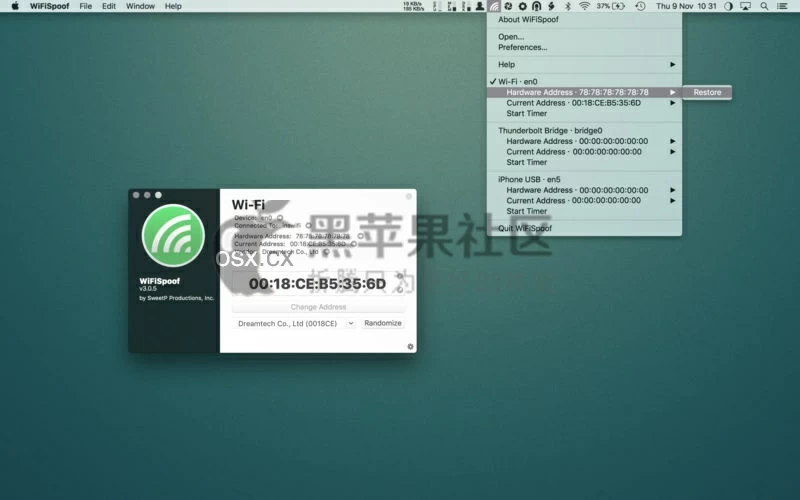800x500 pixels.
Task: Open Notification Center list icon
Action: pyautogui.click(x=782, y=6)
